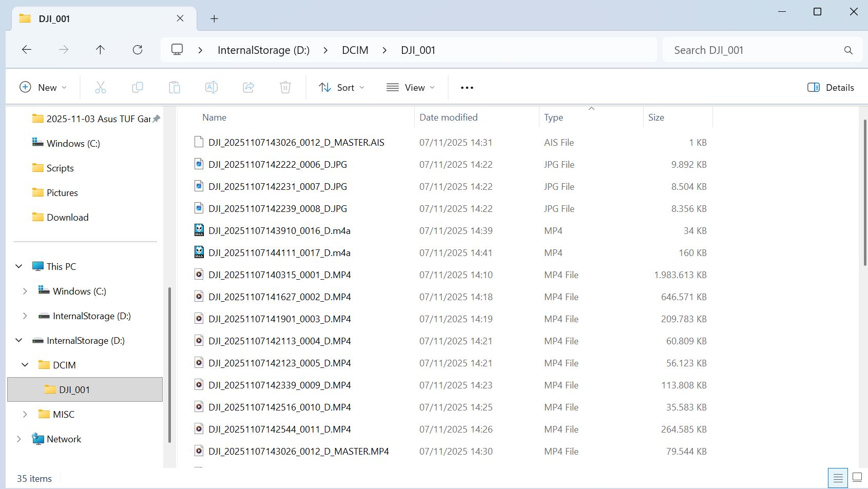Image resolution: width=868 pixels, height=489 pixels.
Task: Open the View dropdown menu
Action: [411, 88]
